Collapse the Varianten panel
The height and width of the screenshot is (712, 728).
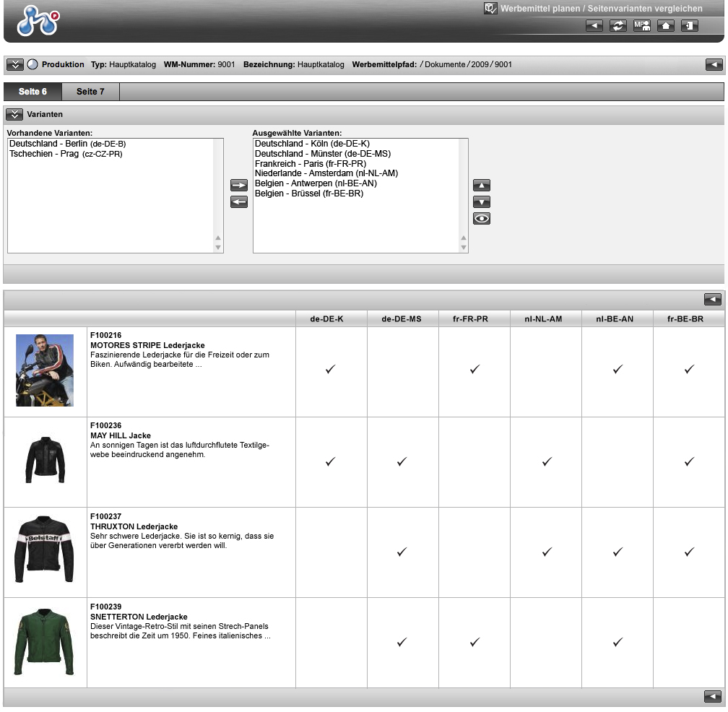coord(14,114)
